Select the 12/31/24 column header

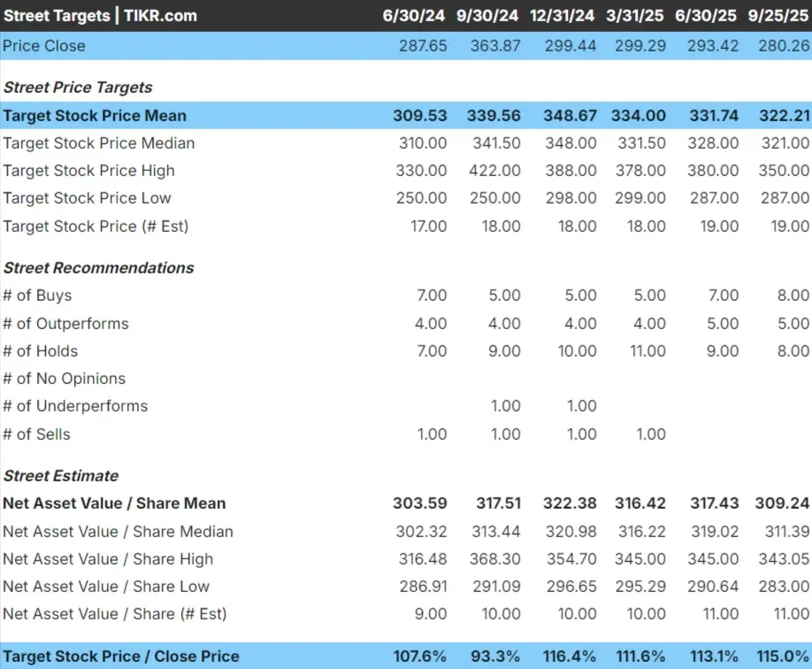click(x=562, y=16)
